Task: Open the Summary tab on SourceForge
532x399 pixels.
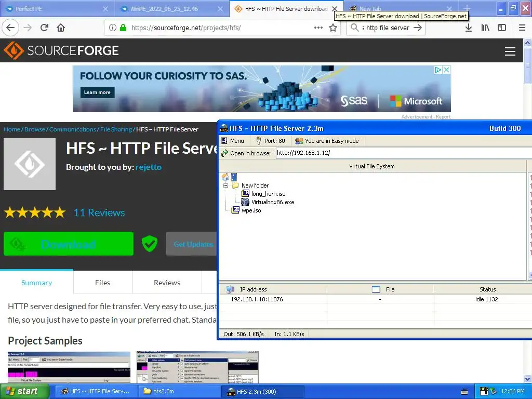Action: point(37,283)
